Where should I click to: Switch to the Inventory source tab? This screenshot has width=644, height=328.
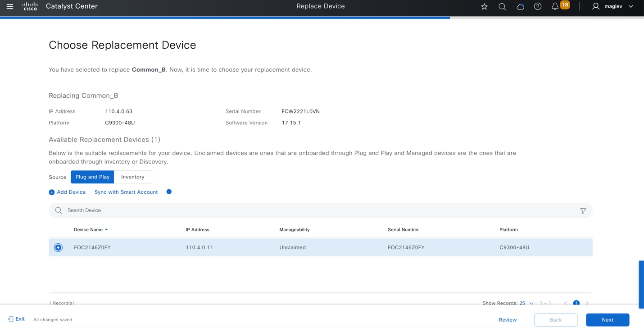[132, 177]
